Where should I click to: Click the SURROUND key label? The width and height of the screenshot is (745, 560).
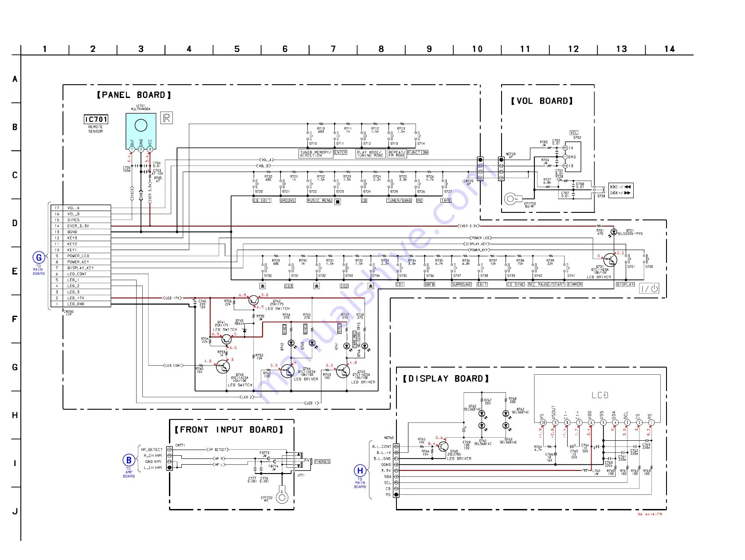(x=462, y=285)
